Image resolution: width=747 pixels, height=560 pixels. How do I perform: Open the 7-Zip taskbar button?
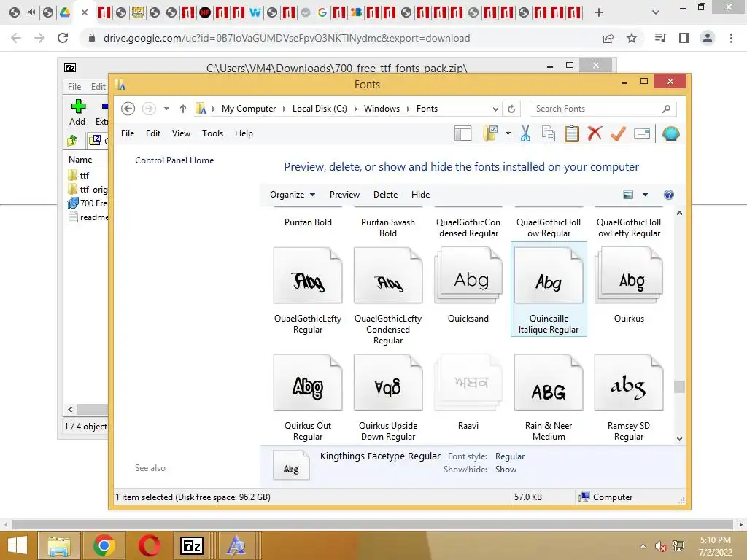point(192,545)
